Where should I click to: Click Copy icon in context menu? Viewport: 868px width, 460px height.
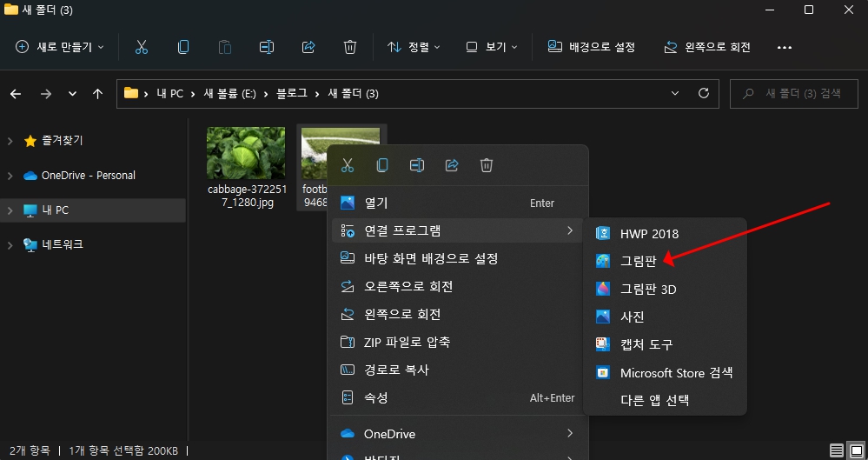[x=382, y=165]
